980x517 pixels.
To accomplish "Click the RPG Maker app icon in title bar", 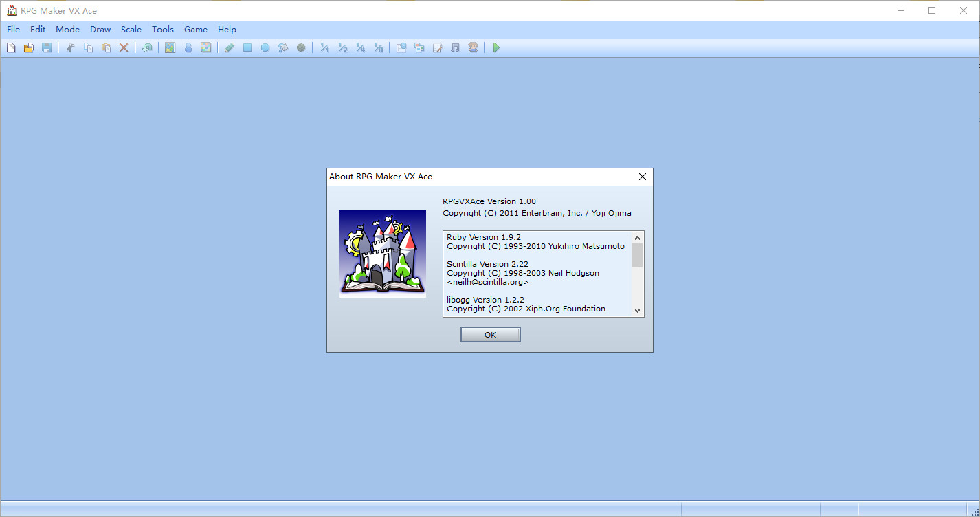I will coord(12,10).
